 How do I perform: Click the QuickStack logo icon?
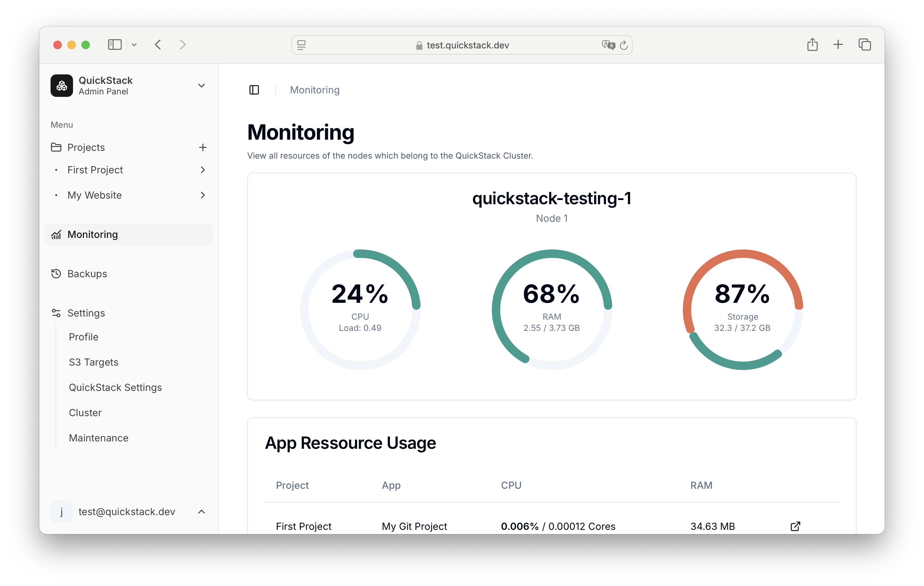click(62, 86)
